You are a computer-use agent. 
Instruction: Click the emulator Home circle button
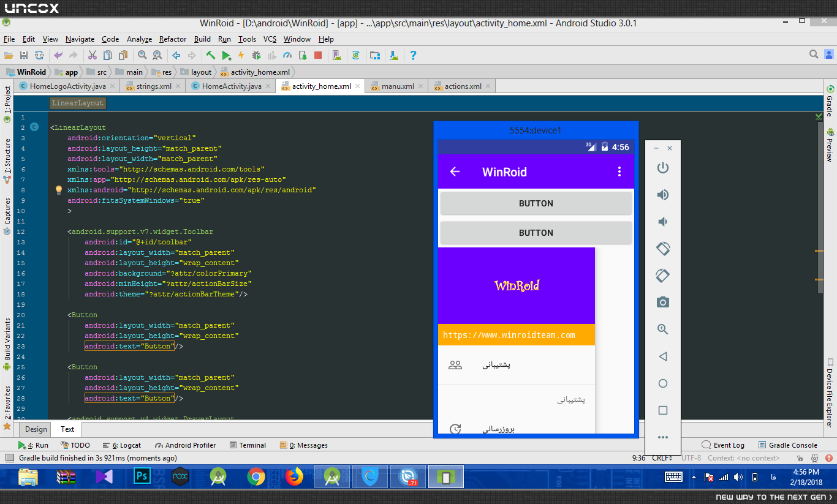tap(662, 383)
